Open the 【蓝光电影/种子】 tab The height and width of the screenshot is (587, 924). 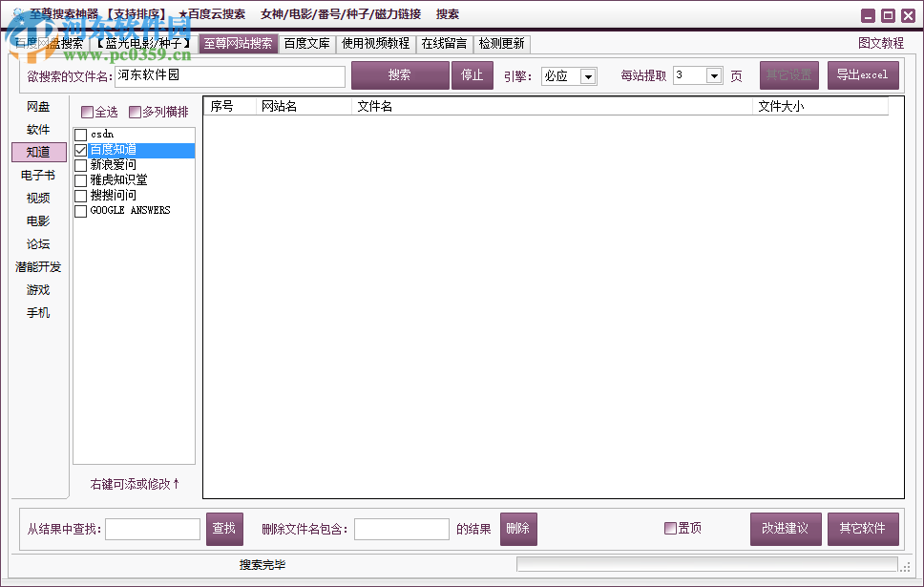pyautogui.click(x=144, y=44)
